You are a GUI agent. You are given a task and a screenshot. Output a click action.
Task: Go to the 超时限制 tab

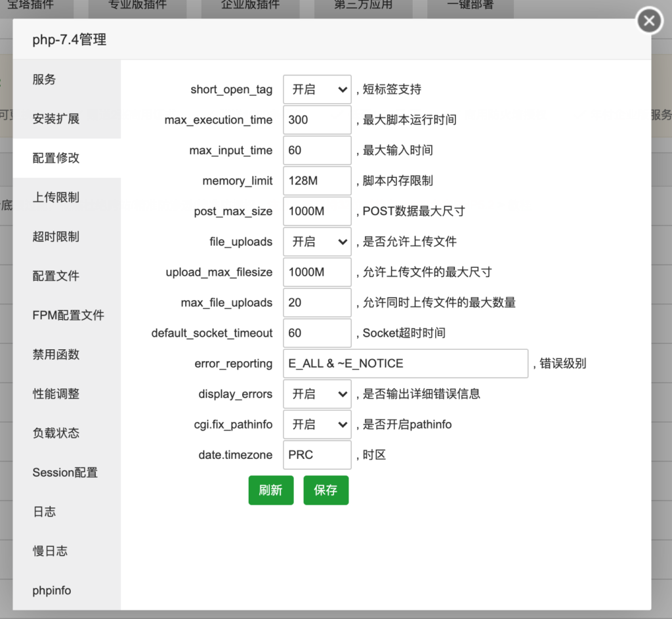tap(56, 237)
